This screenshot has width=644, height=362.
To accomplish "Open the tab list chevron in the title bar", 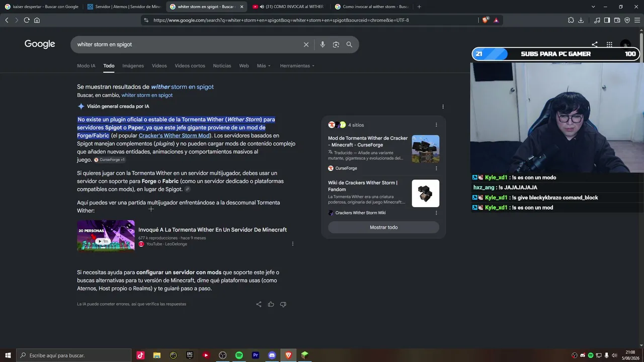I will [593, 7].
